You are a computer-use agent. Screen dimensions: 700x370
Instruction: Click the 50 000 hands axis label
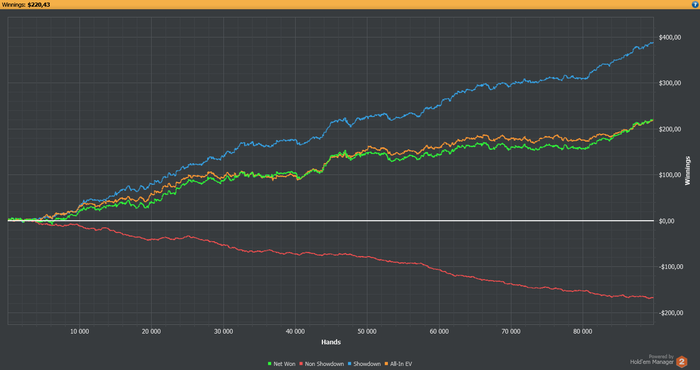[x=367, y=332]
